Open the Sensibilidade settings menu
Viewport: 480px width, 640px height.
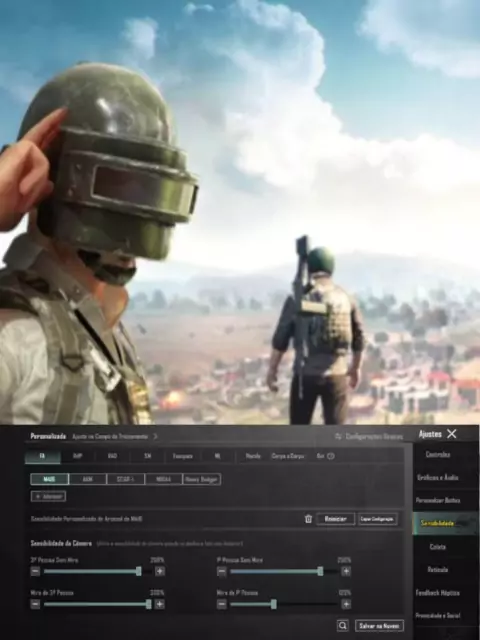438,523
